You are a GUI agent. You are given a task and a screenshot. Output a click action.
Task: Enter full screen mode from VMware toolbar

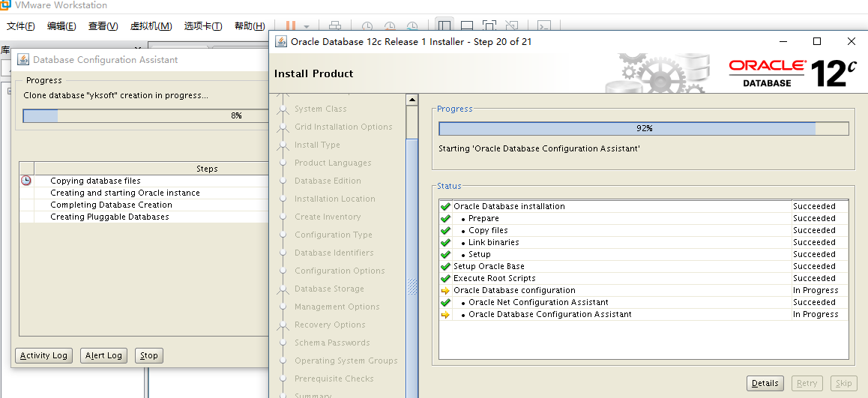tap(489, 26)
